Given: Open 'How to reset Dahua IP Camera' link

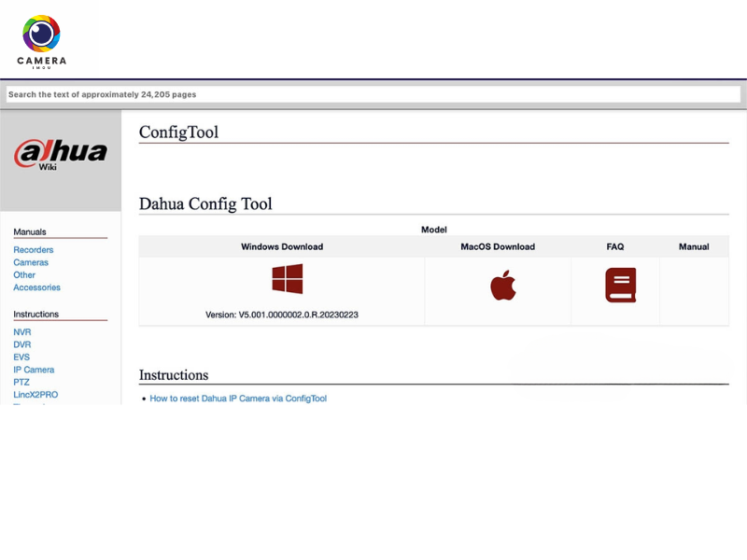Looking at the screenshot, I should [238, 399].
